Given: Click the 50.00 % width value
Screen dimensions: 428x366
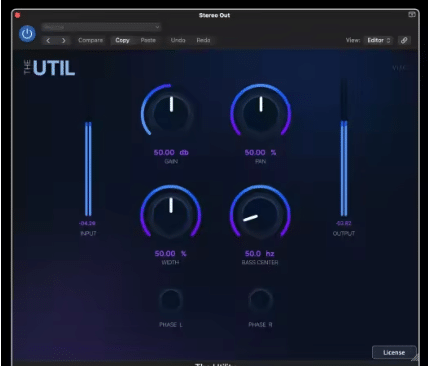Looking at the screenshot, I should click(170, 254).
